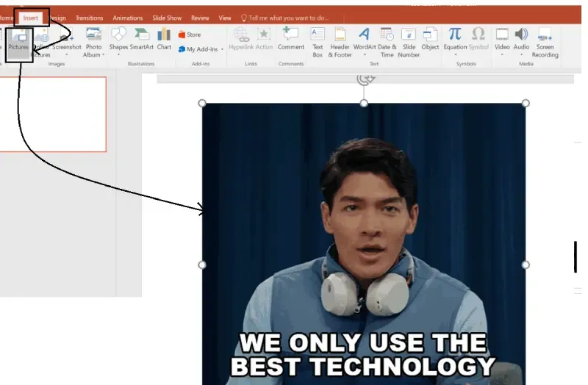Open the Insert ribbon tab
The height and width of the screenshot is (385, 588).
30,18
